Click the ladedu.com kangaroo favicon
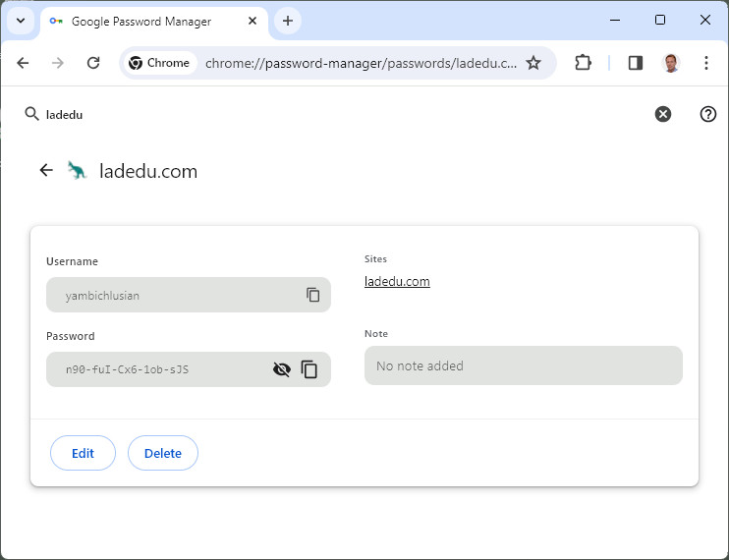 coord(77,170)
